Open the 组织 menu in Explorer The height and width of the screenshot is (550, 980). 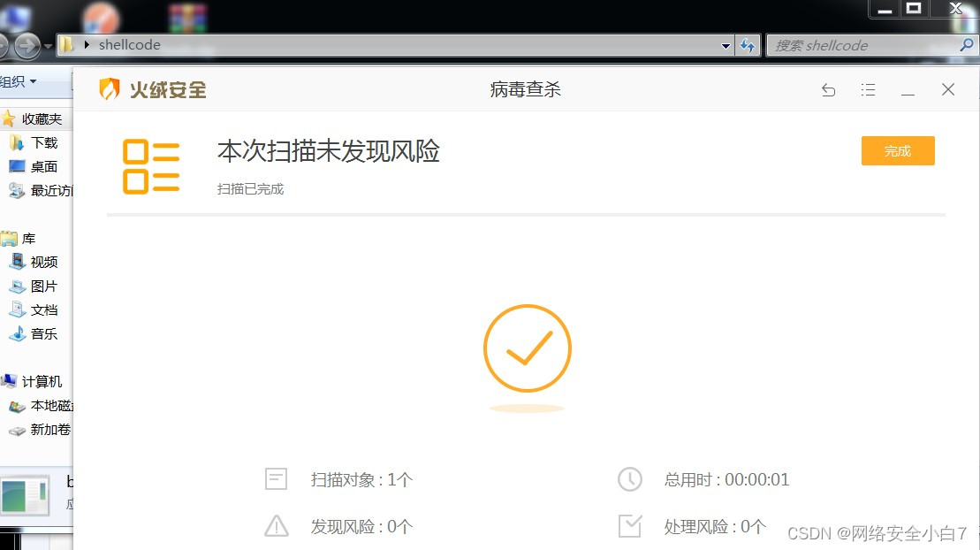[19, 81]
